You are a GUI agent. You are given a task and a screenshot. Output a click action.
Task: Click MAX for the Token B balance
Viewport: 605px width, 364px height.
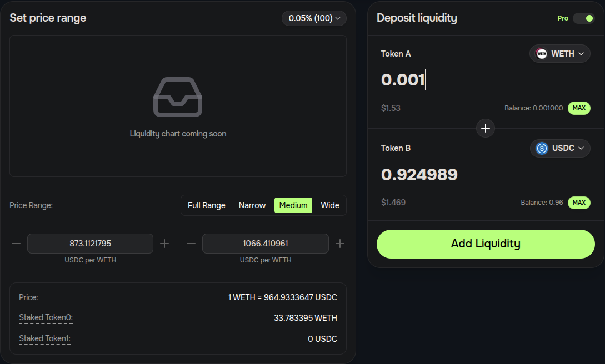tap(579, 203)
